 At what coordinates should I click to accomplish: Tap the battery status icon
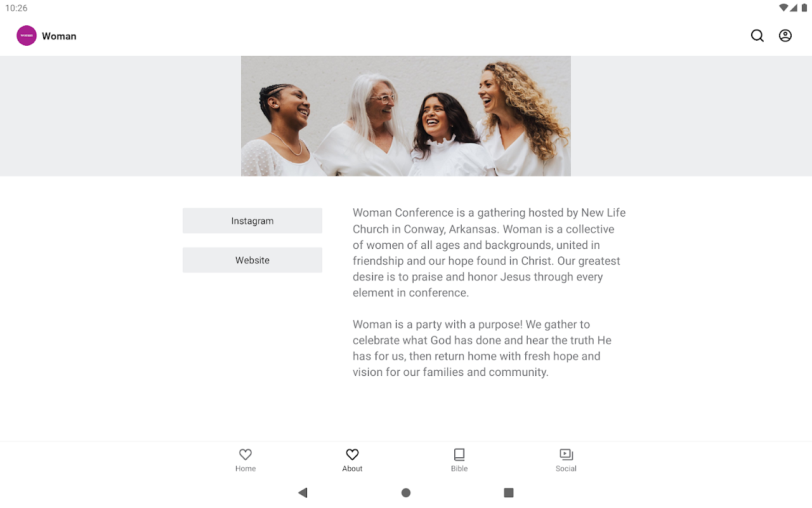[804, 8]
